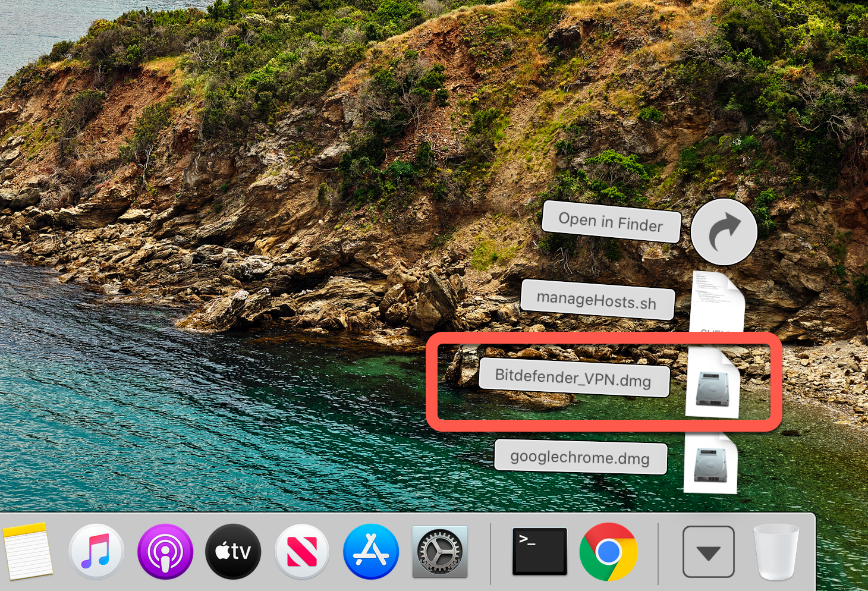Open System Preferences from the Dock
Image resolution: width=868 pixels, height=591 pixels.
439,552
